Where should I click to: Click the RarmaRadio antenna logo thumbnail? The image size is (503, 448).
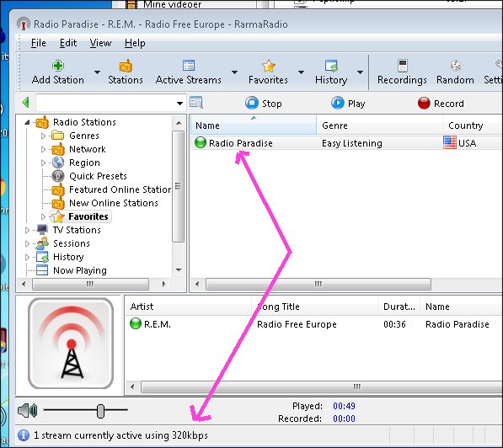click(71, 343)
